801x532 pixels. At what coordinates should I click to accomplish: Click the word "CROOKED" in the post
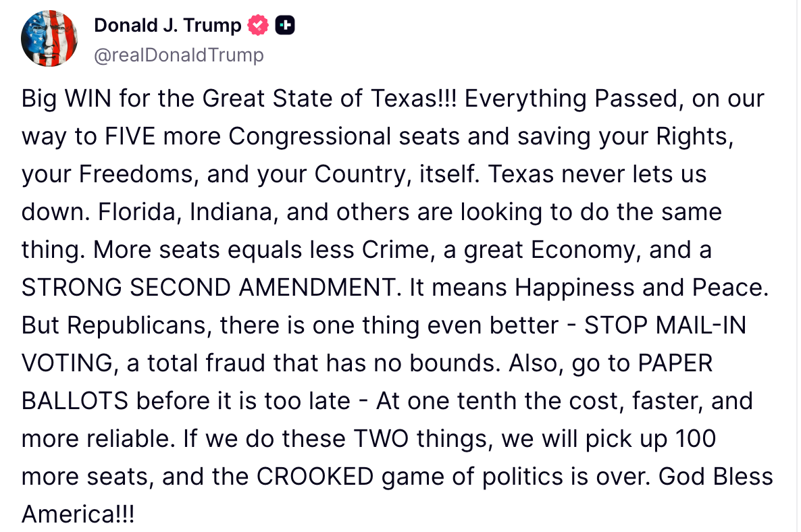pyautogui.click(x=315, y=477)
